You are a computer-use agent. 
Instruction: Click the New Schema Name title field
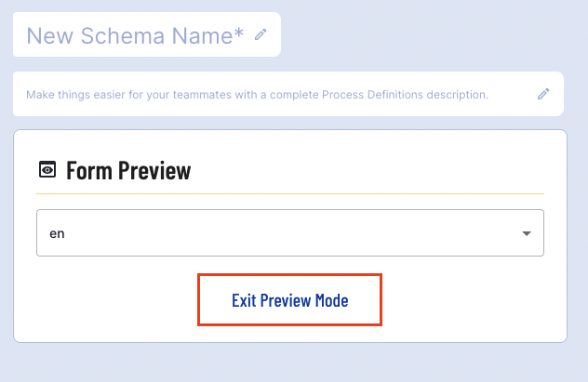tap(135, 35)
